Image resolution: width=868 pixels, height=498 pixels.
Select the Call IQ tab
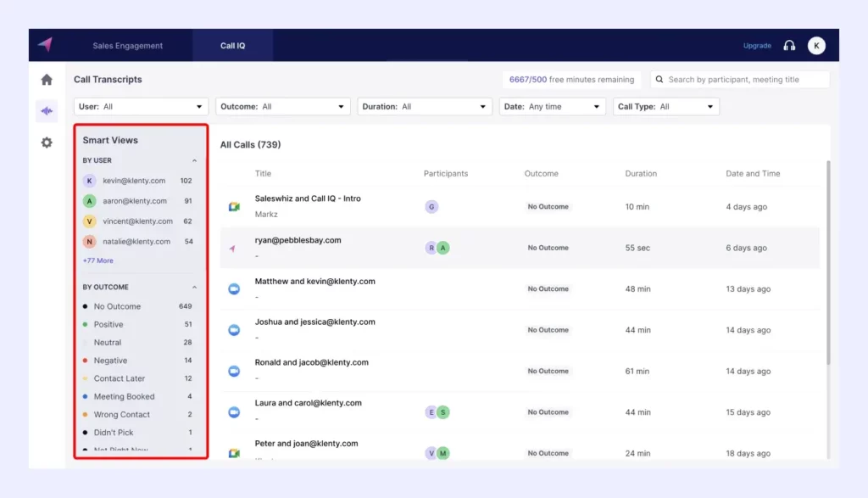tap(232, 46)
